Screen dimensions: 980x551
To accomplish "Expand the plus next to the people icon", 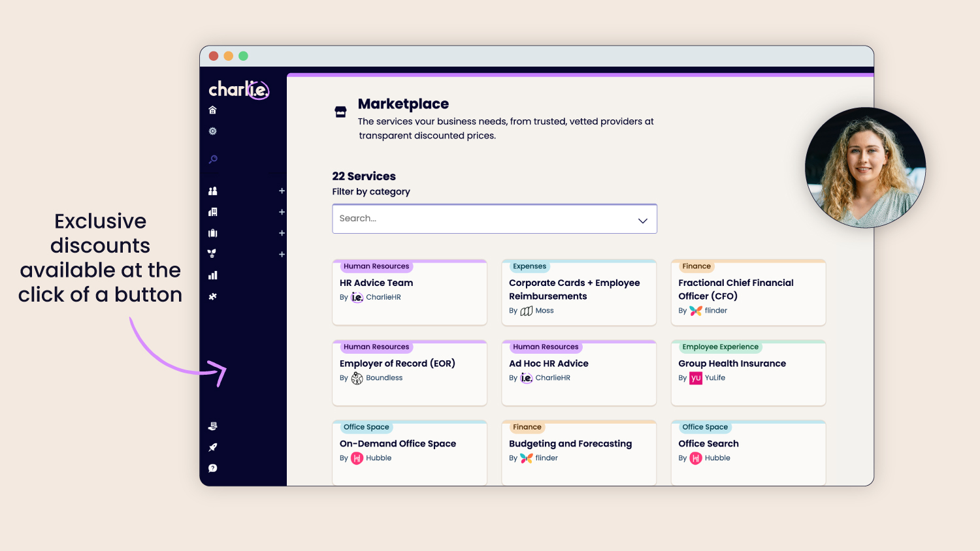I will click(282, 191).
